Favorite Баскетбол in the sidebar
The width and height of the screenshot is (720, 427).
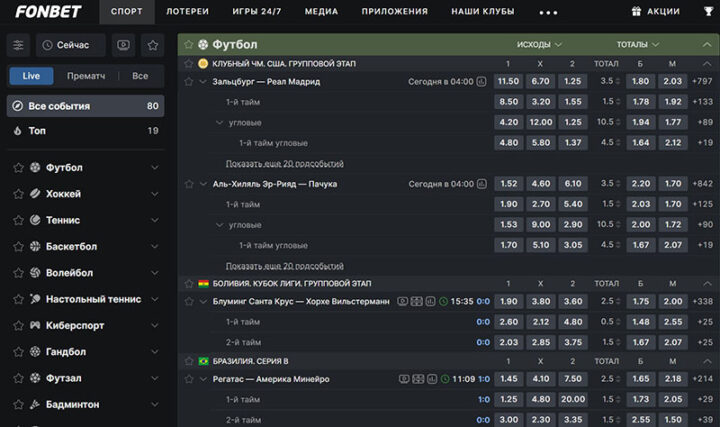(x=18, y=247)
